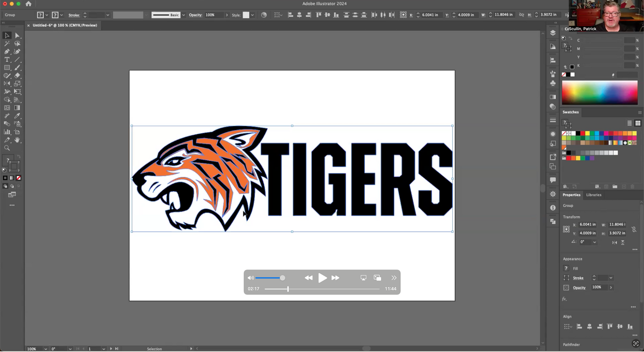Pick the Eyedropper tool

coord(17,116)
